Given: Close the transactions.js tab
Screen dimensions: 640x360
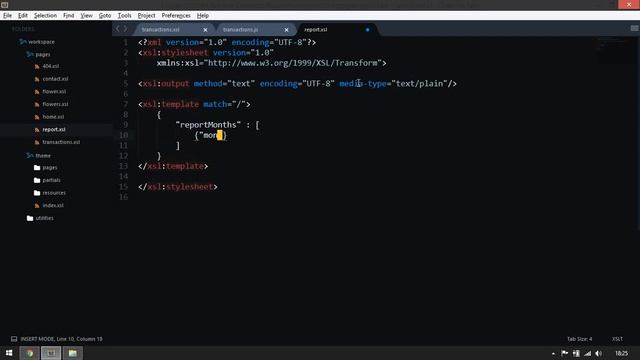Looking at the screenshot, I should pos(287,30).
